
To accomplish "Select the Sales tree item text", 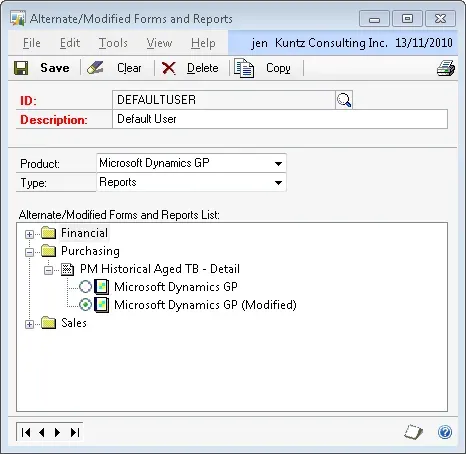I will [x=74, y=323].
